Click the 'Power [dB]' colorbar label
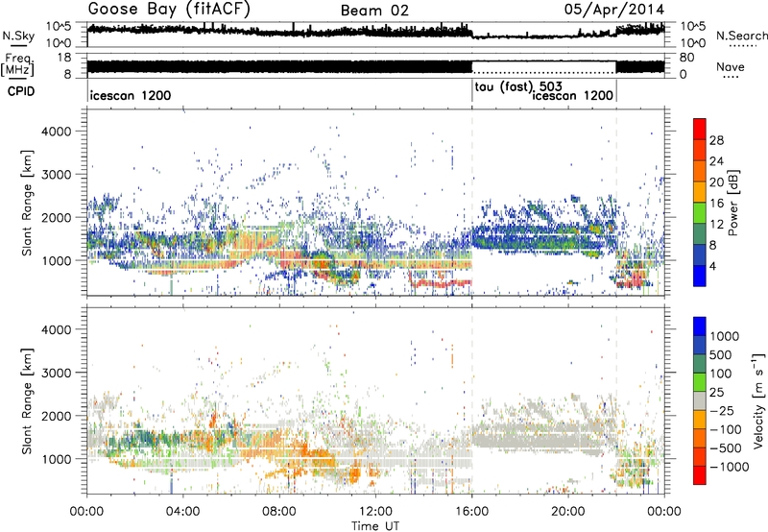Screen dimensions: 768x532 click(x=733, y=203)
